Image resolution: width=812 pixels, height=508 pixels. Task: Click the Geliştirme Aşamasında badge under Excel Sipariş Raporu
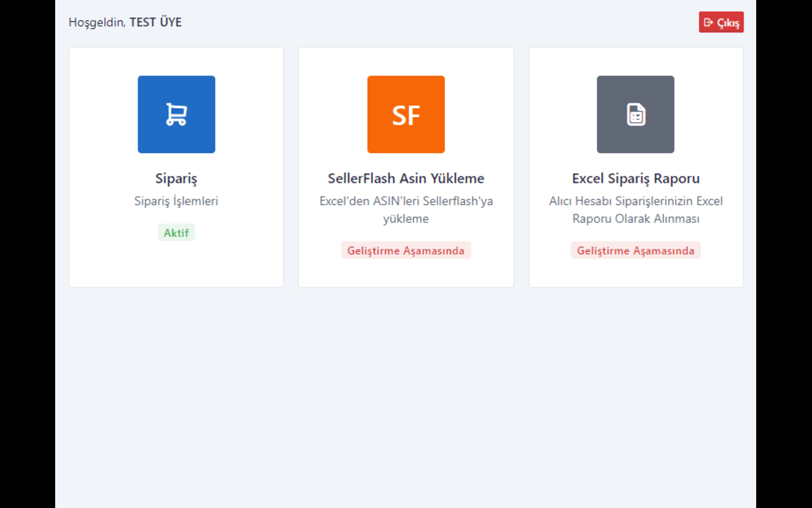coord(636,250)
